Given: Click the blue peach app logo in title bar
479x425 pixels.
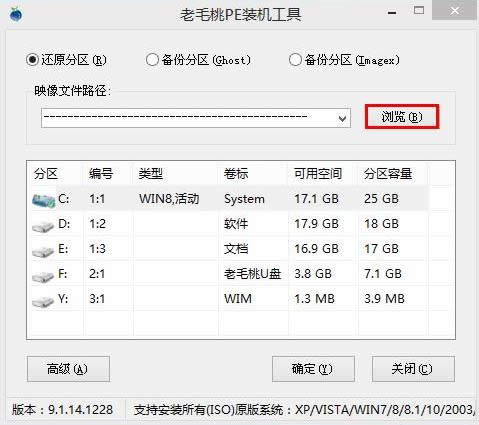Looking at the screenshot, I should point(16,14).
